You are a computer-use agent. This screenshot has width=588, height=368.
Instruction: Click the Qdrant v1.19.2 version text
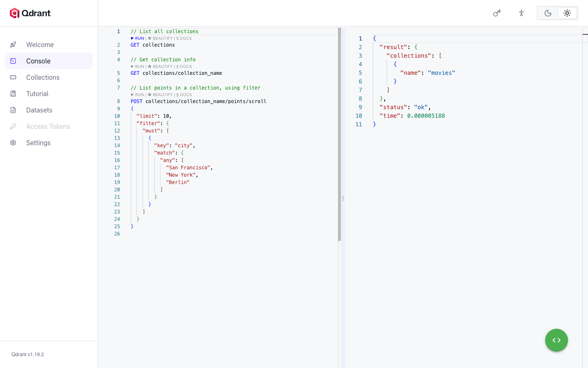click(x=28, y=355)
